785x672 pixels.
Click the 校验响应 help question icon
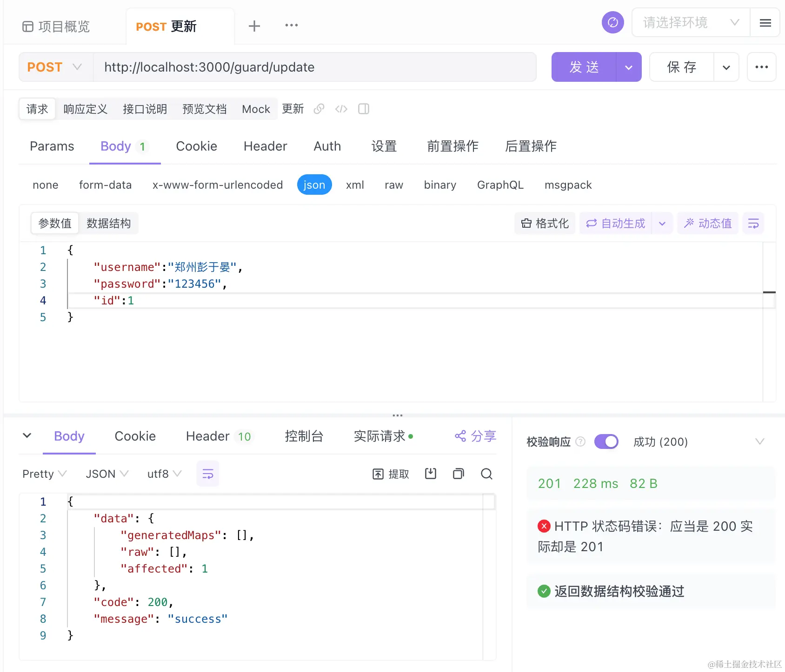coord(580,441)
